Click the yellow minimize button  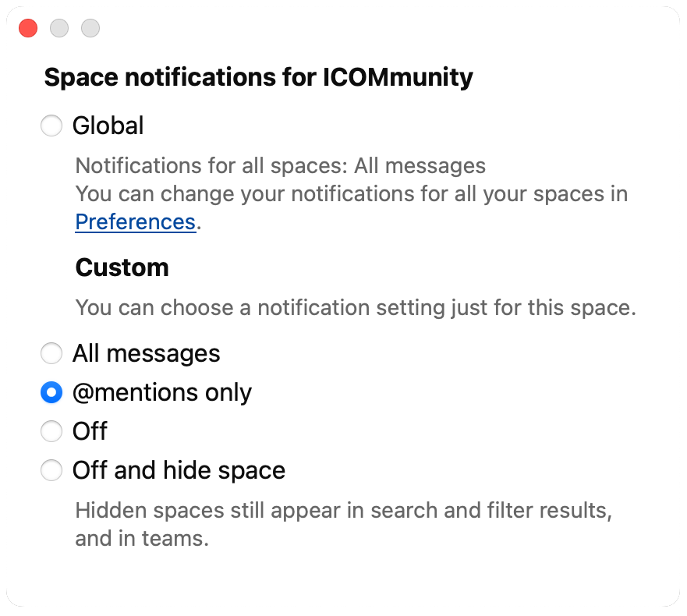58,27
